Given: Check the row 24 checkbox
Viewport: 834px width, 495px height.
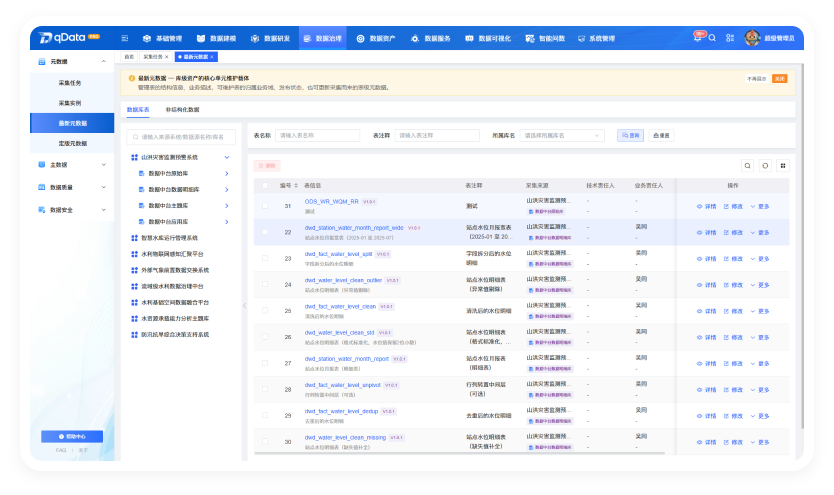Looking at the screenshot, I should click(x=265, y=284).
